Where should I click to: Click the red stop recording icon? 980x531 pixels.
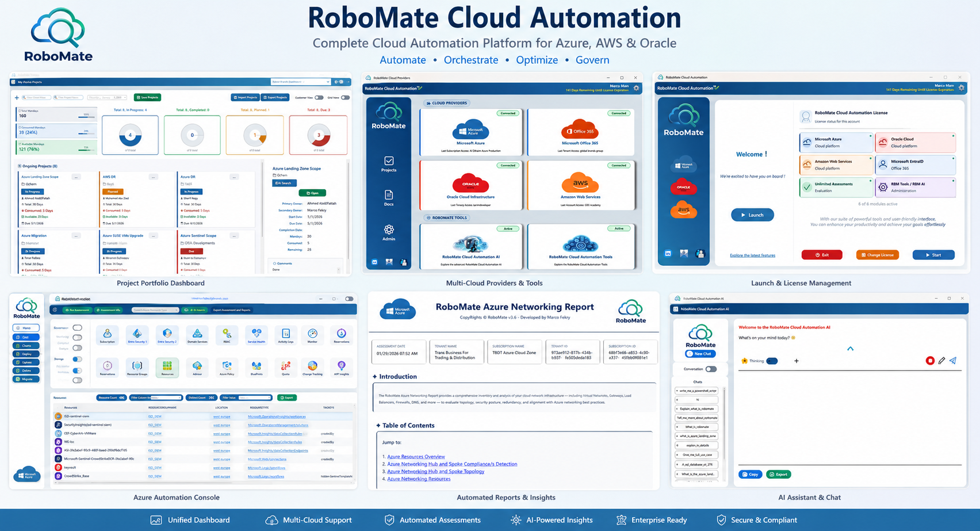coord(930,361)
